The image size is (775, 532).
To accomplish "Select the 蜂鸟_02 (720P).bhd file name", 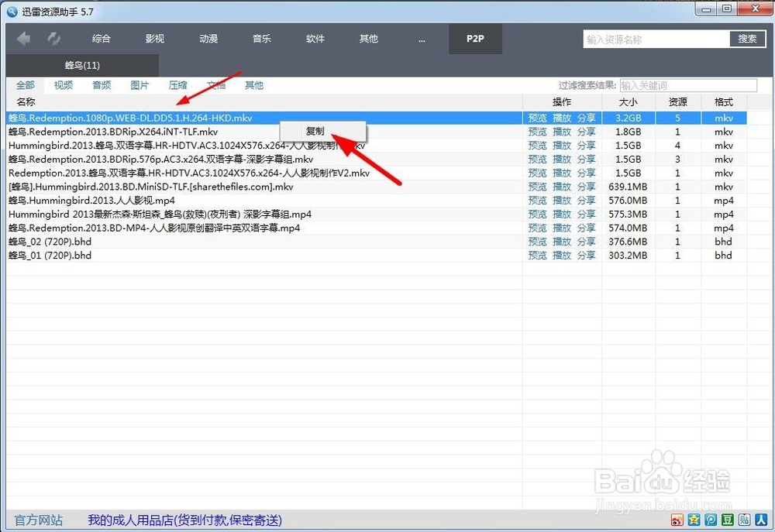I will click(50, 242).
